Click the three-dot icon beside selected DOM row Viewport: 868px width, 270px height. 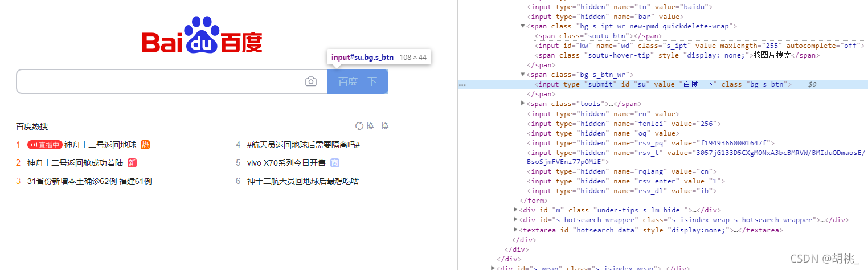[462, 84]
